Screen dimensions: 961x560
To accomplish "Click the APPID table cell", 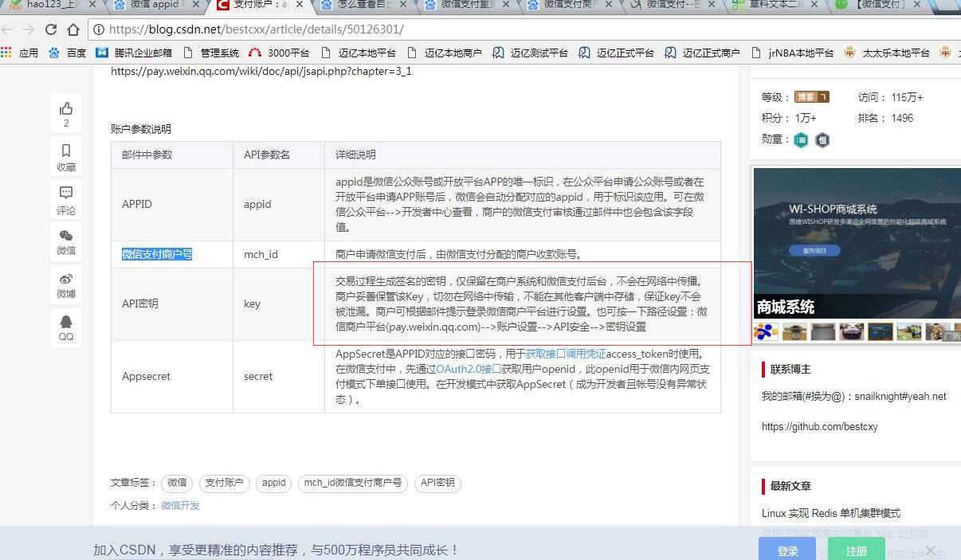I will pos(172,204).
